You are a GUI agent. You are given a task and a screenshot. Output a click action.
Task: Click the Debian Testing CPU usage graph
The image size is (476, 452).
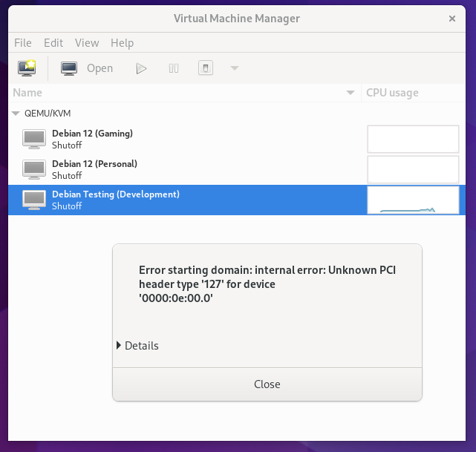413,200
